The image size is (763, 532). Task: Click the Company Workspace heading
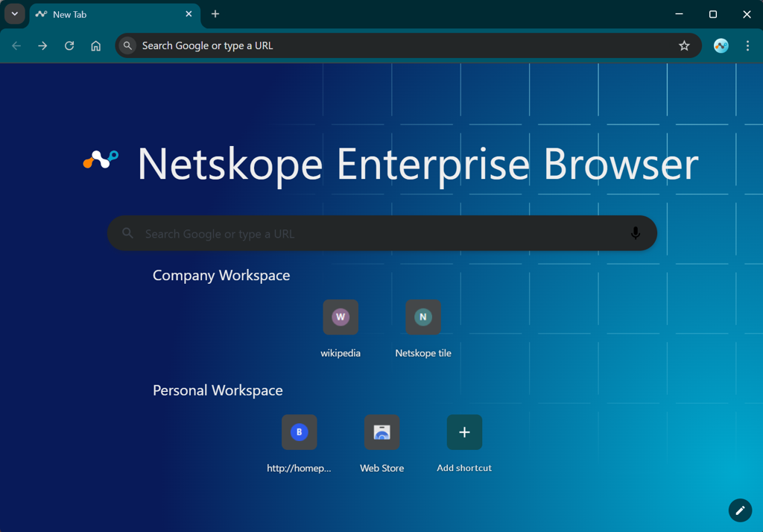(221, 276)
